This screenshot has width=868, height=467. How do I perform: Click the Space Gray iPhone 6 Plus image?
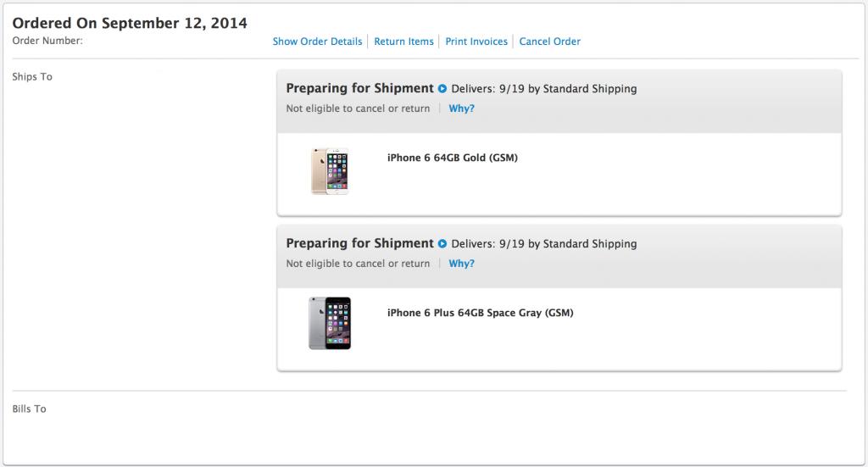pyautogui.click(x=330, y=323)
